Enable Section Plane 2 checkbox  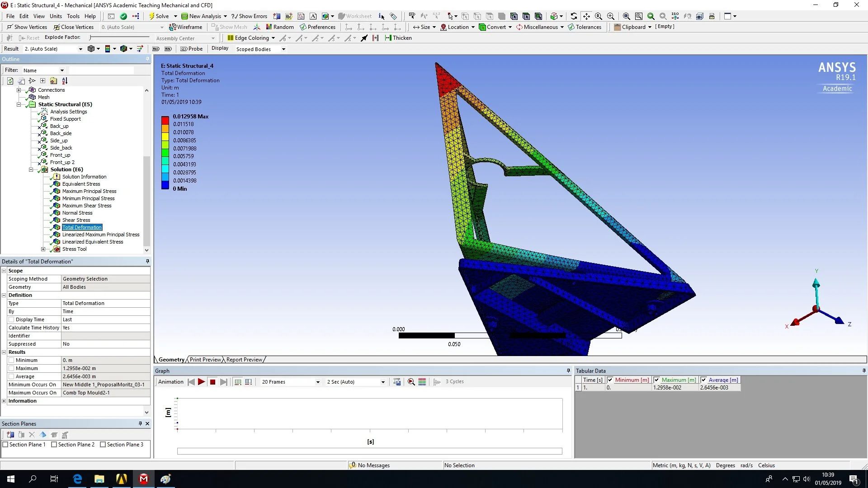pyautogui.click(x=54, y=445)
